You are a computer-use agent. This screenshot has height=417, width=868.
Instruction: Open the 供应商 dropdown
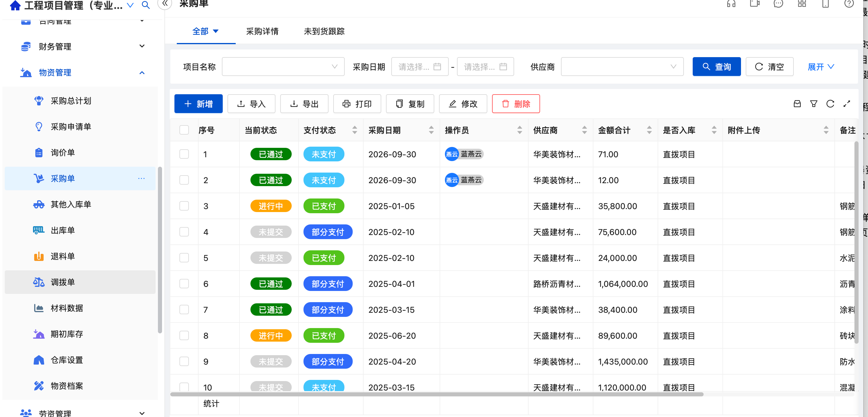[x=622, y=67]
